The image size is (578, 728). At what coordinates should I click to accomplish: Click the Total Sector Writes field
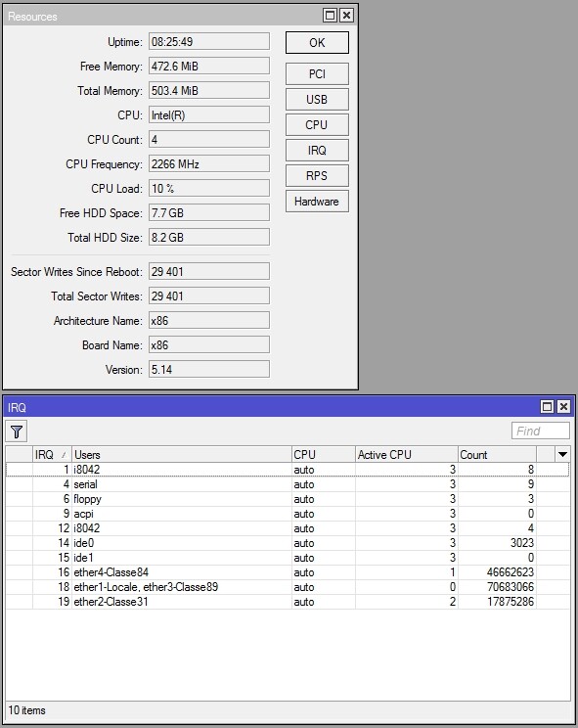[208, 296]
